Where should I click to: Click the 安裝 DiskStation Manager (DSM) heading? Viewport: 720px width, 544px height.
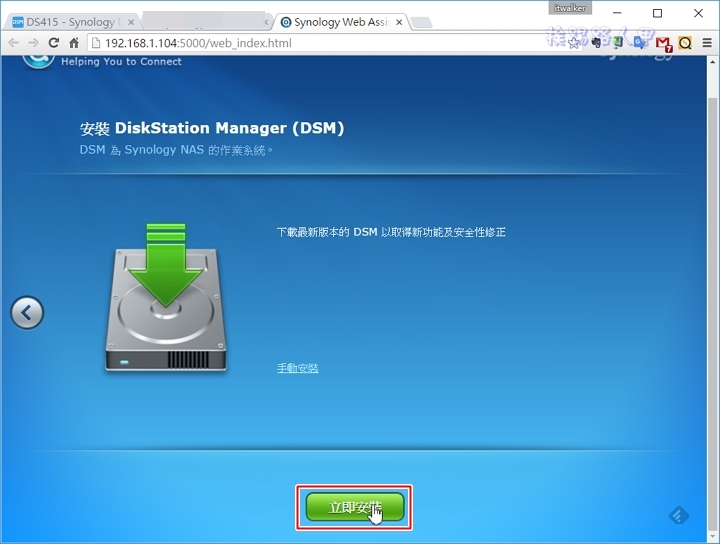coord(212,128)
